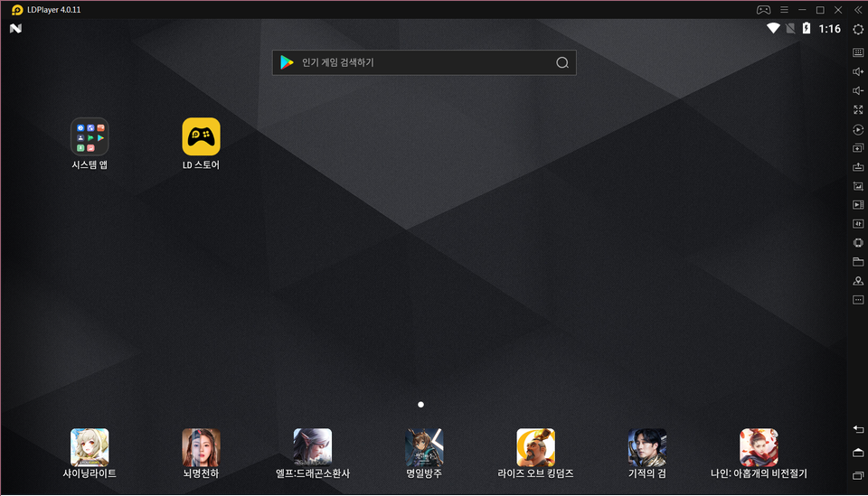
Task: Click the battery status icon
Action: 807,28
